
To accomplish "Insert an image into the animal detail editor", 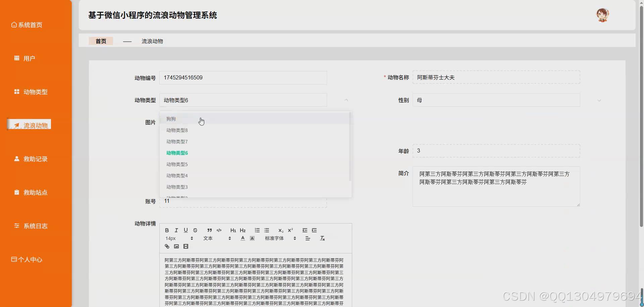I will tap(176, 246).
